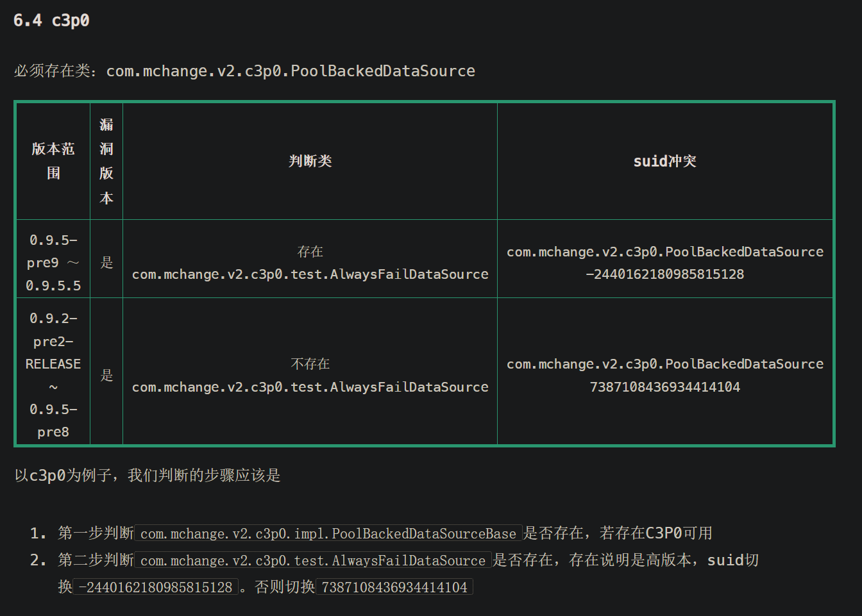Screen dimensions: 862x616
Task: Click the PoolBackedDataSourceBase inline code in step 1
Action: click(328, 533)
